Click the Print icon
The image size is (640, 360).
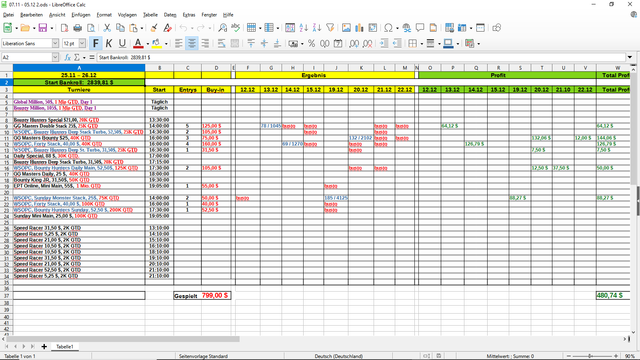[78, 28]
